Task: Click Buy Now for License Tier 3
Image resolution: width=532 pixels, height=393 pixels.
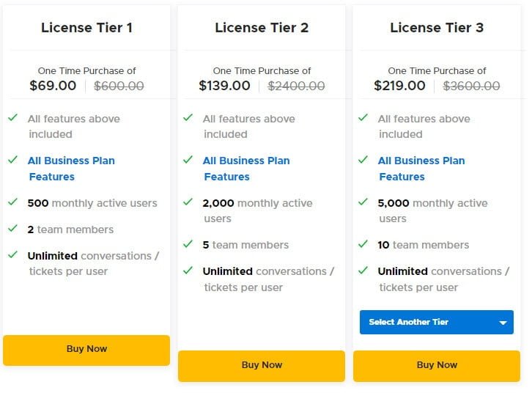Action: pos(437,365)
